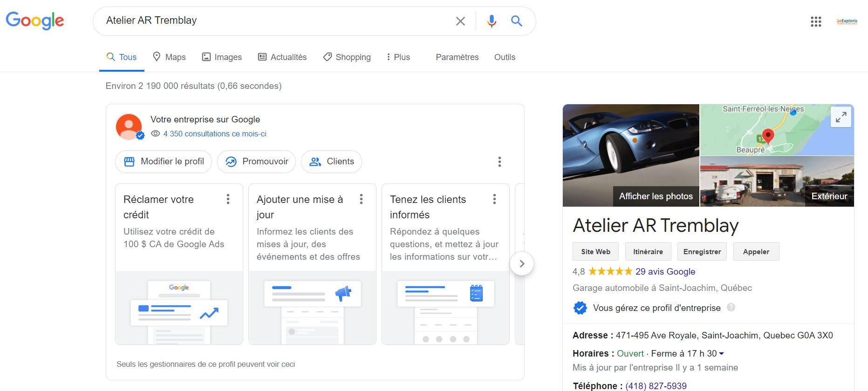
Task: Switch to the Shopping tab
Action: click(x=347, y=57)
